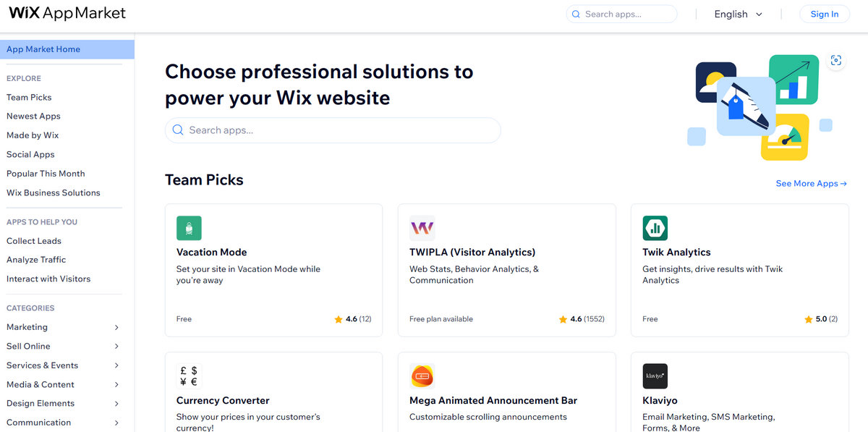Open Analyze Traffic apps
The height and width of the screenshot is (432, 868).
(36, 260)
